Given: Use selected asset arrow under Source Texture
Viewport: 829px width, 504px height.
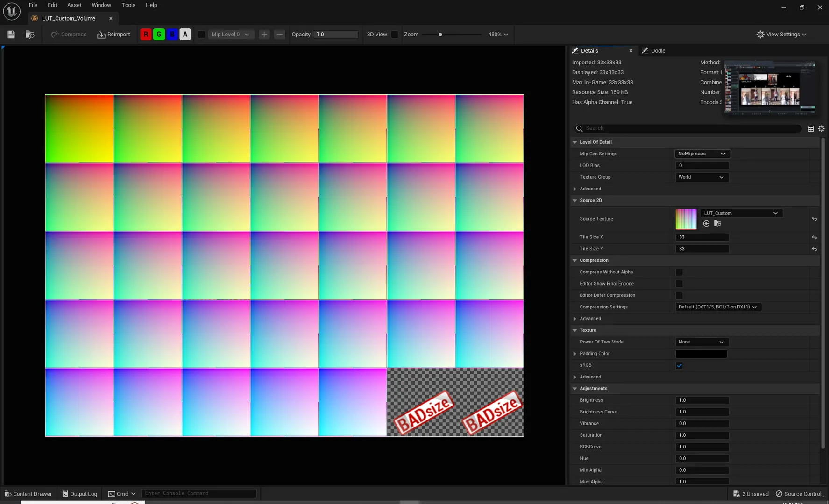Looking at the screenshot, I should point(706,224).
